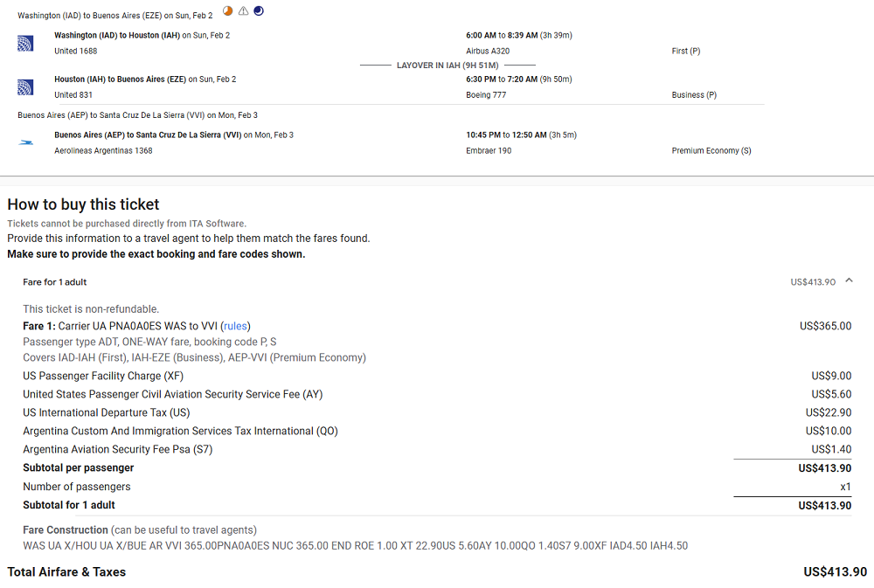Click the US Passenger Facility Charge line
The width and height of the screenshot is (874, 588).
(x=104, y=376)
